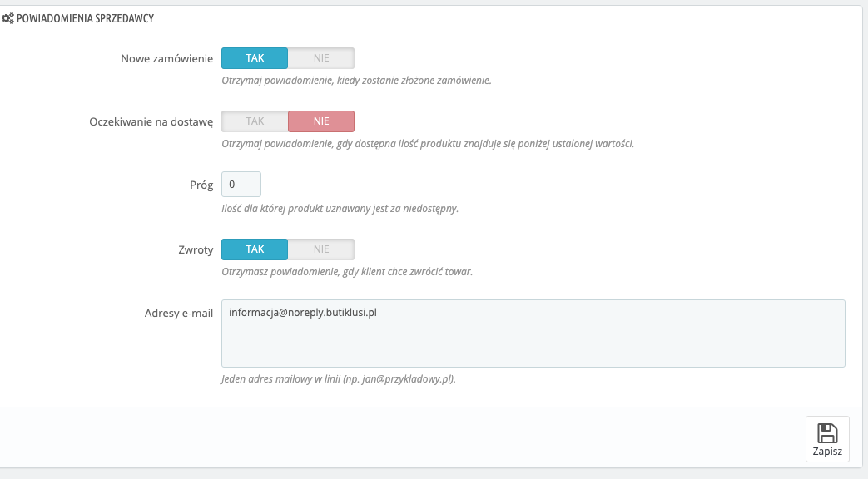Click the Zwroty field label
This screenshot has height=479, width=868.
[x=196, y=249]
